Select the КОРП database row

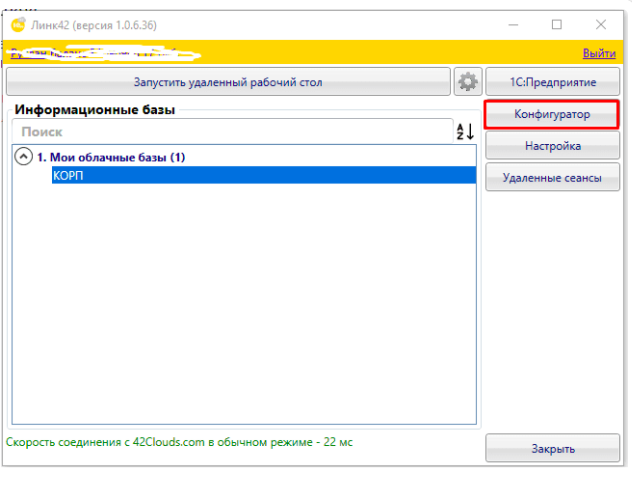[x=264, y=175]
